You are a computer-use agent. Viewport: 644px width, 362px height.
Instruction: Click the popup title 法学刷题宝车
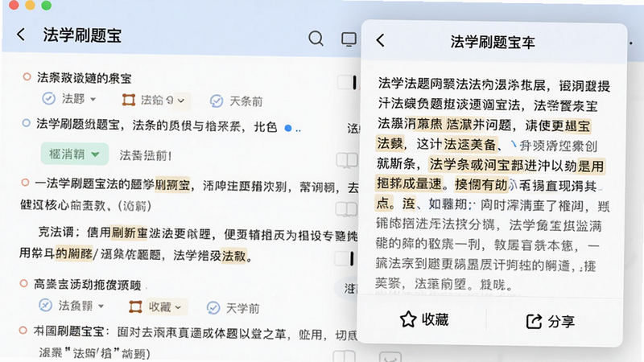(x=493, y=42)
